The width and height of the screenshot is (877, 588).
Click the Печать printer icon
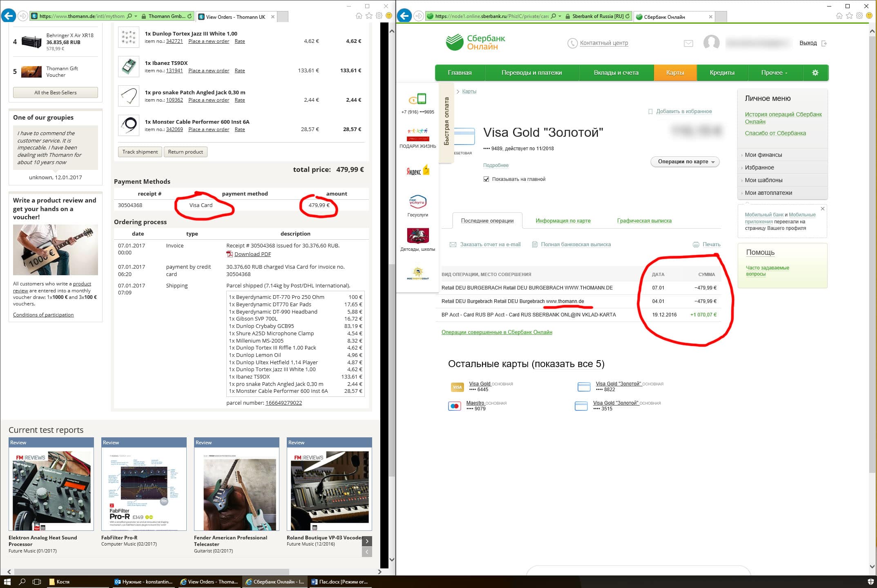pos(696,245)
